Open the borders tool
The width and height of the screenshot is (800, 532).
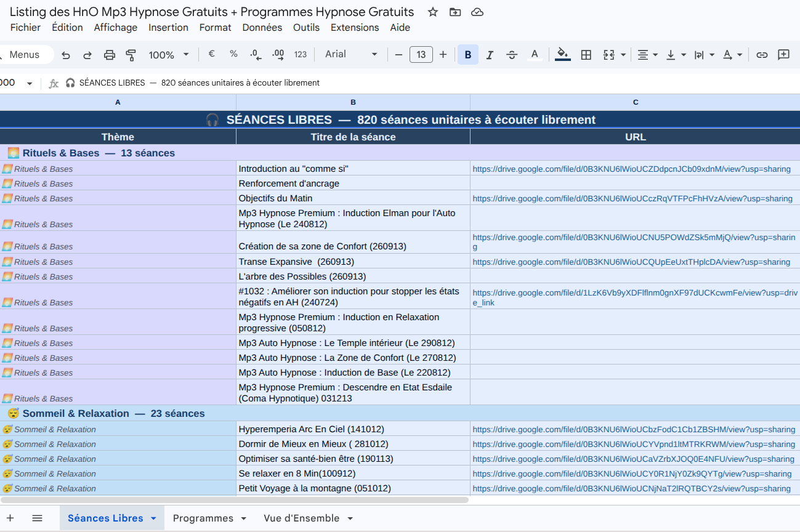tap(586, 55)
